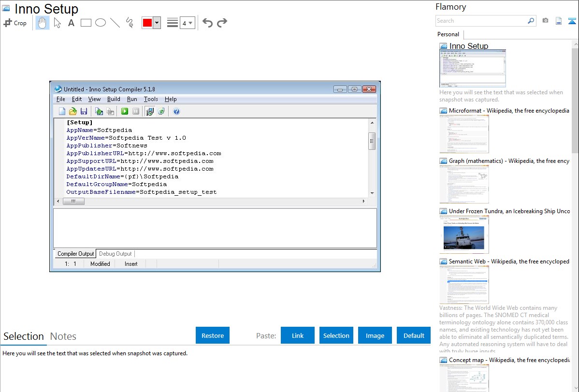Click the red color swatch
Image resolution: width=579 pixels, height=392 pixels.
tap(147, 23)
